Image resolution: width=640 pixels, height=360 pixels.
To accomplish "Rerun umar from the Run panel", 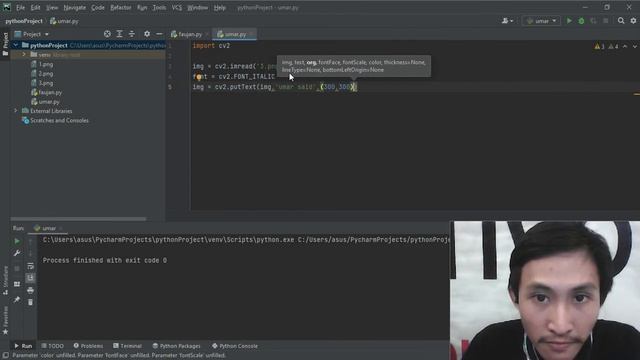I will click(17, 241).
